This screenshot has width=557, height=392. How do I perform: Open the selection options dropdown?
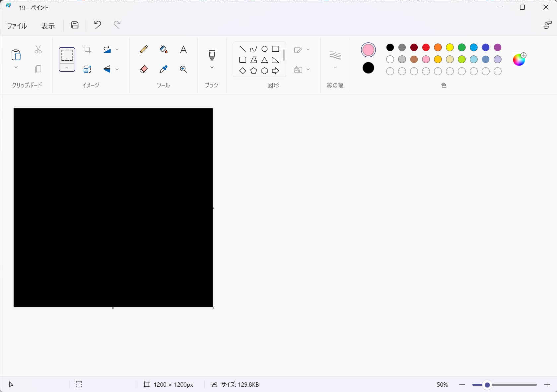coord(67,68)
